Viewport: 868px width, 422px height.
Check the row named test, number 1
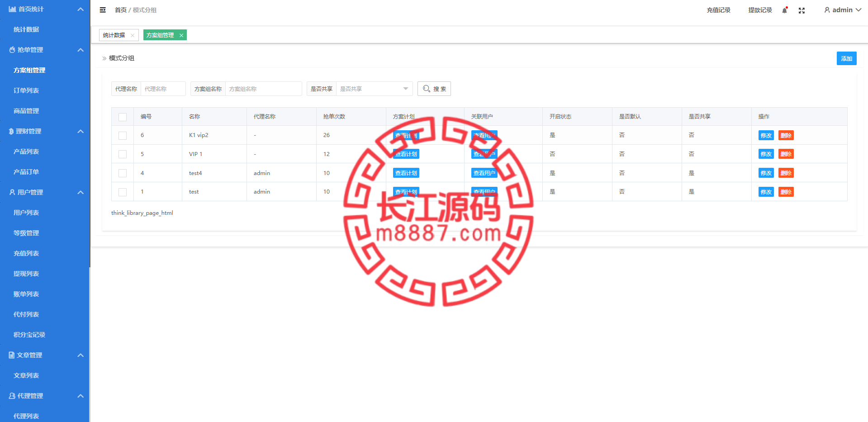coord(123,192)
